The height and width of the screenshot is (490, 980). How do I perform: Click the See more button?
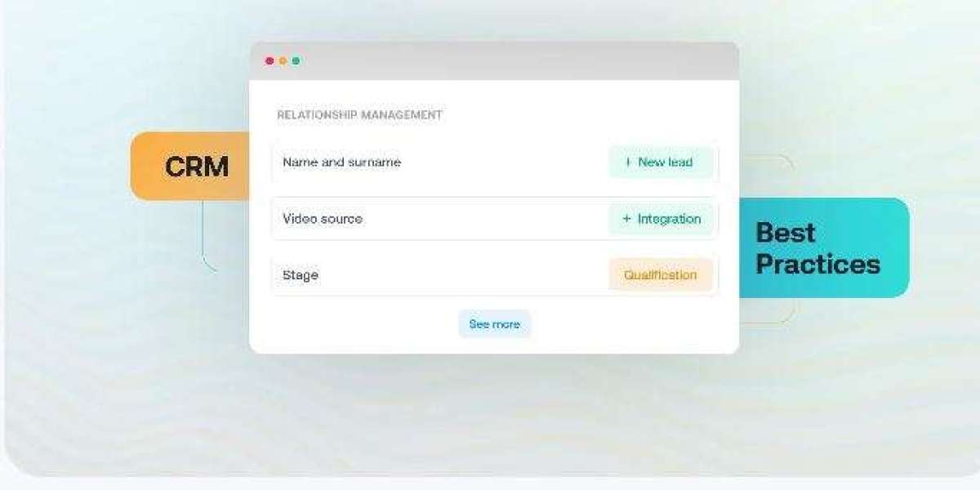click(x=494, y=324)
